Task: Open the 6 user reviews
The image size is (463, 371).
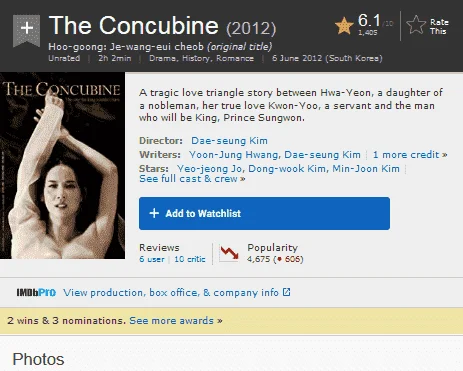Action: 152,259
